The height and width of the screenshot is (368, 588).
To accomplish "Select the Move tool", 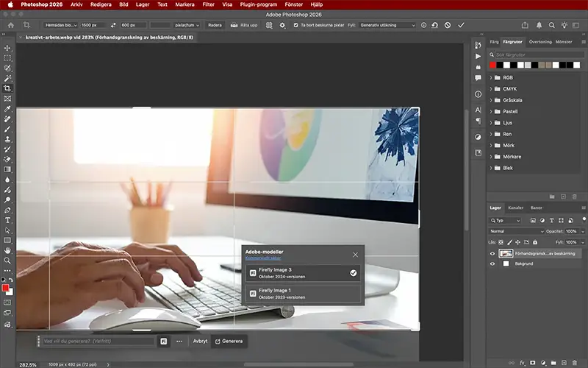I will tap(7, 48).
